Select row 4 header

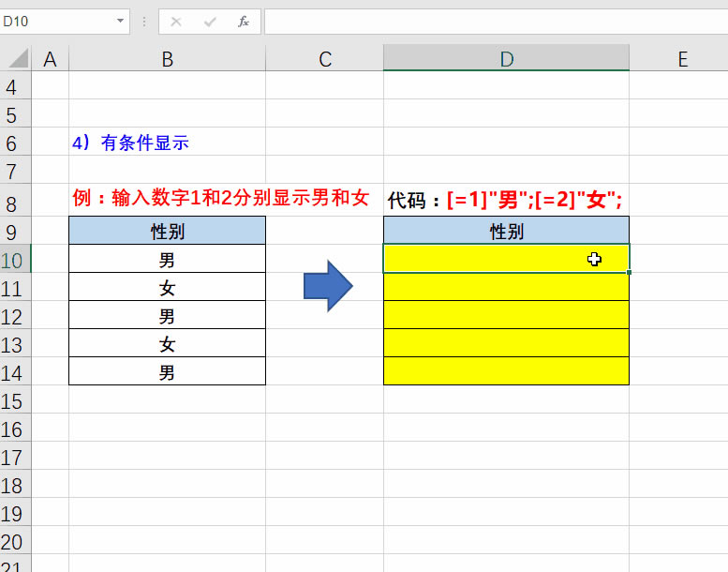15,86
